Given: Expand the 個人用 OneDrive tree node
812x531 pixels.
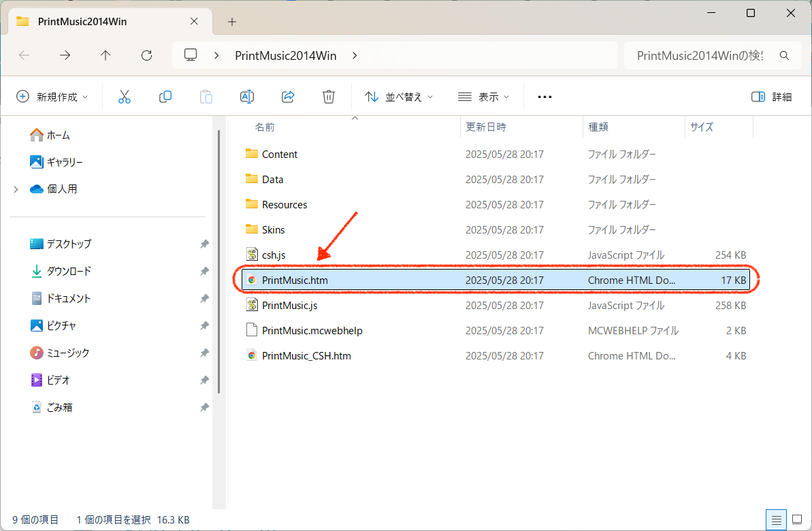Looking at the screenshot, I should (16, 189).
